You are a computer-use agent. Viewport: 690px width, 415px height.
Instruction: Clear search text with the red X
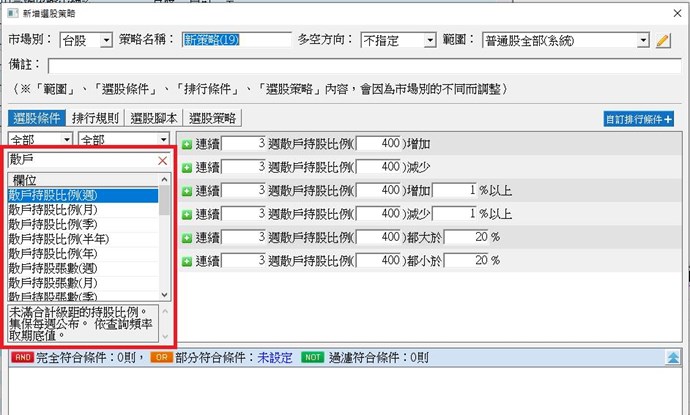163,160
